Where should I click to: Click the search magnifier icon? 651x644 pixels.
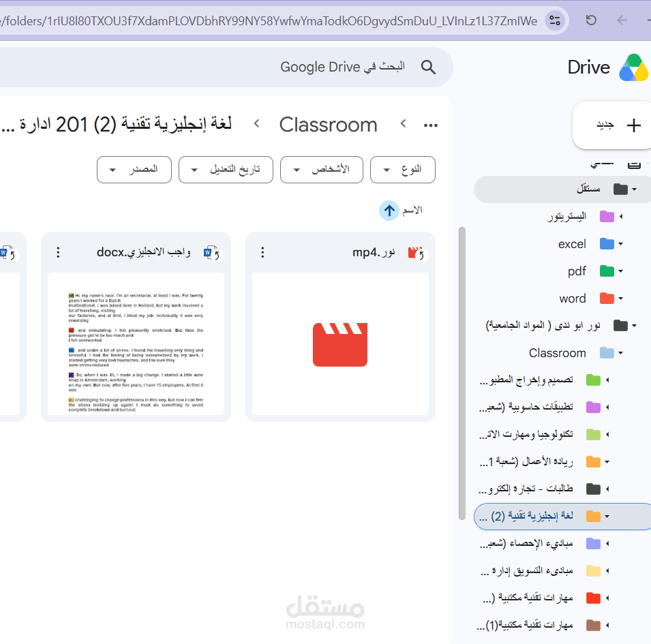(x=428, y=67)
